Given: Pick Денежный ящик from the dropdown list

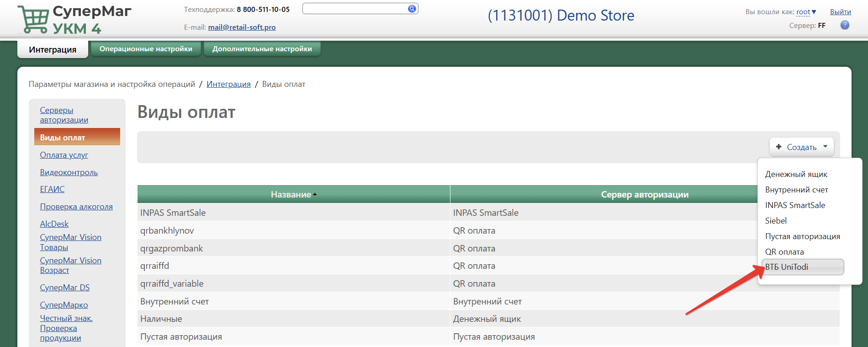Looking at the screenshot, I should click(796, 174).
